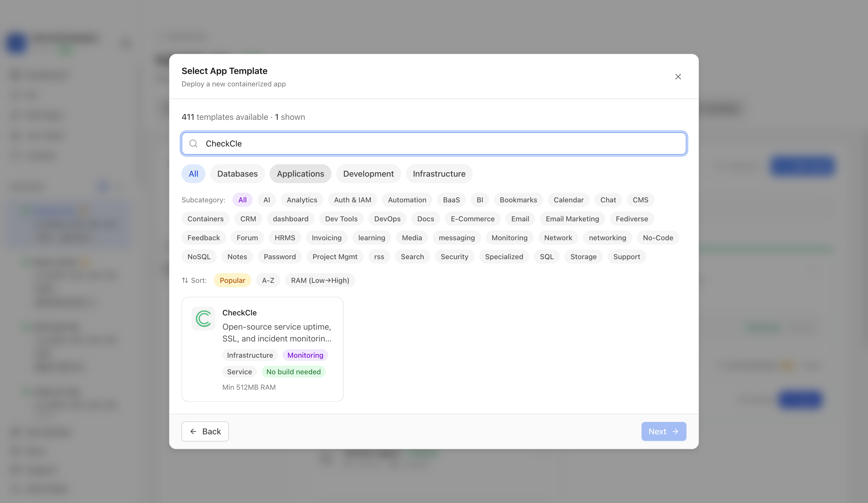Filter by Email subcategory chip
The image size is (868, 503).
click(520, 219)
